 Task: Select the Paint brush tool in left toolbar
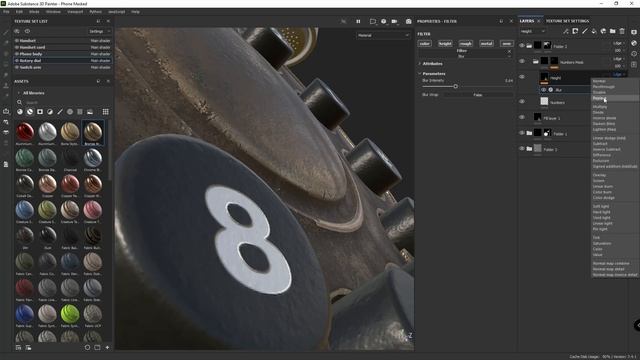tap(6, 32)
